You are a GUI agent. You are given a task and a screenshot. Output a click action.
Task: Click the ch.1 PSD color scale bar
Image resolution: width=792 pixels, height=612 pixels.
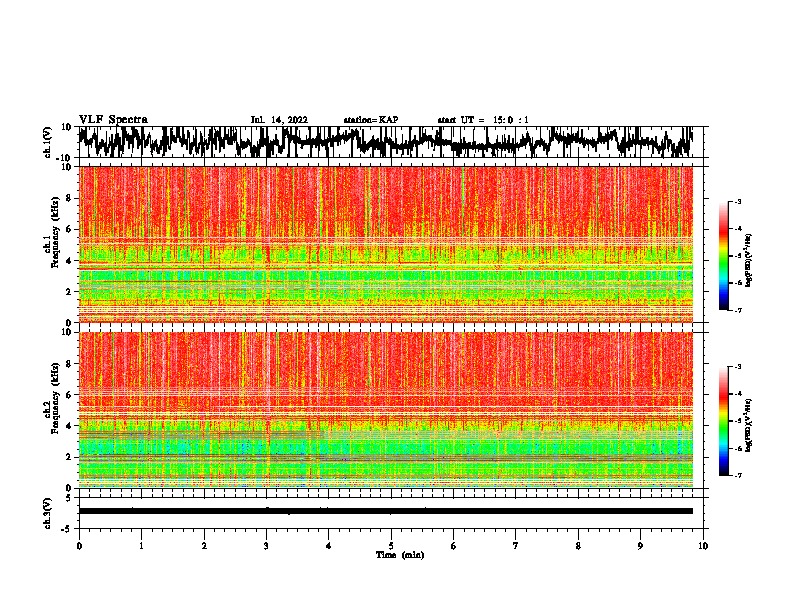(x=723, y=256)
